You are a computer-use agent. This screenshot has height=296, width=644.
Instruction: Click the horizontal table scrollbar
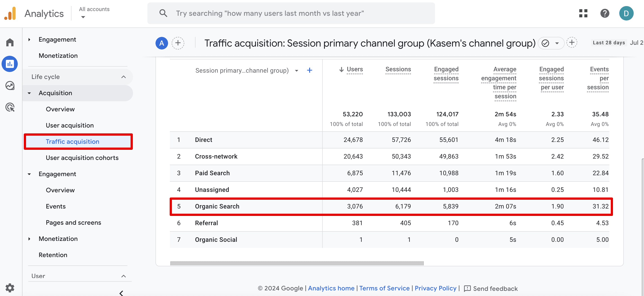[297, 263]
